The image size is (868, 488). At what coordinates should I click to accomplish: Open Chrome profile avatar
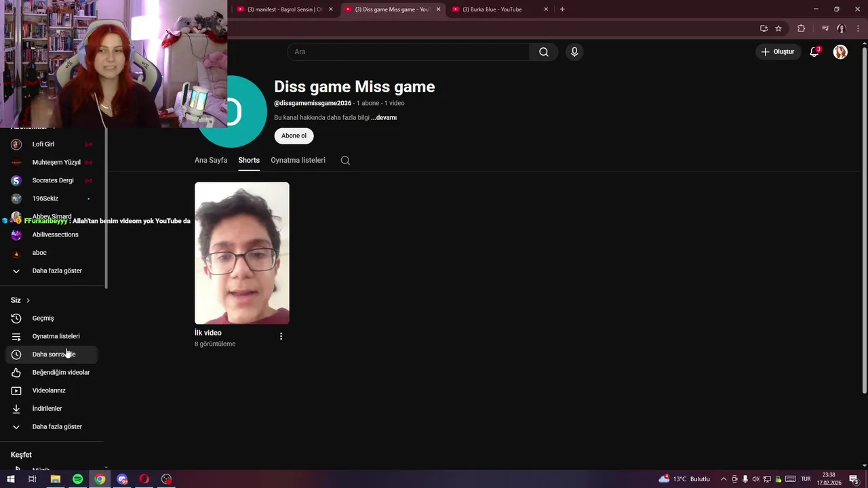coord(842,28)
